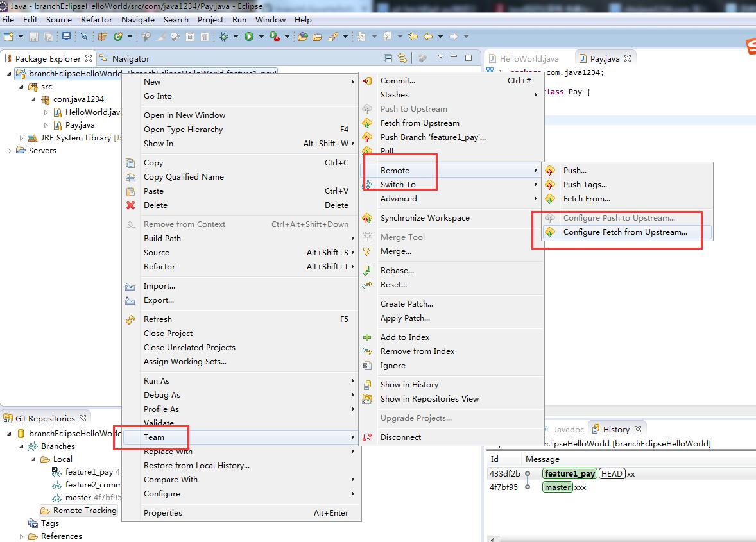Click the Open Type toolbar icon
Viewport: 756px width, 542px height.
303,37
